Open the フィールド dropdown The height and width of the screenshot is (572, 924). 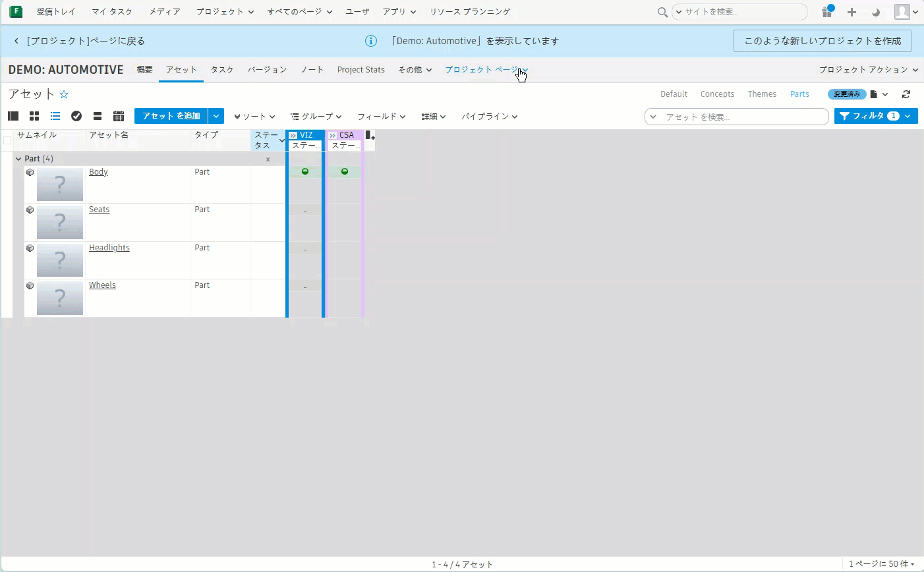[382, 117]
